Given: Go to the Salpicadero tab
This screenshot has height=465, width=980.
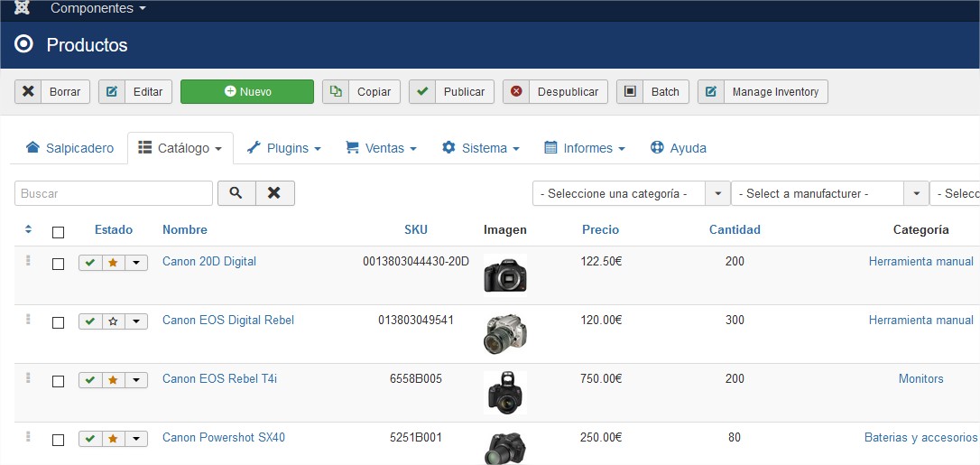Looking at the screenshot, I should pyautogui.click(x=69, y=148).
